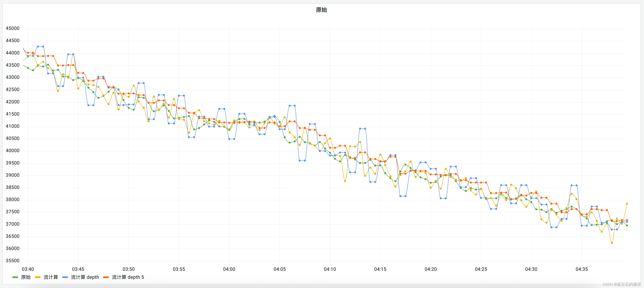This screenshot has width=644, height=288.
Task: Click the 41500 y-axis label
Action: (x=13, y=114)
